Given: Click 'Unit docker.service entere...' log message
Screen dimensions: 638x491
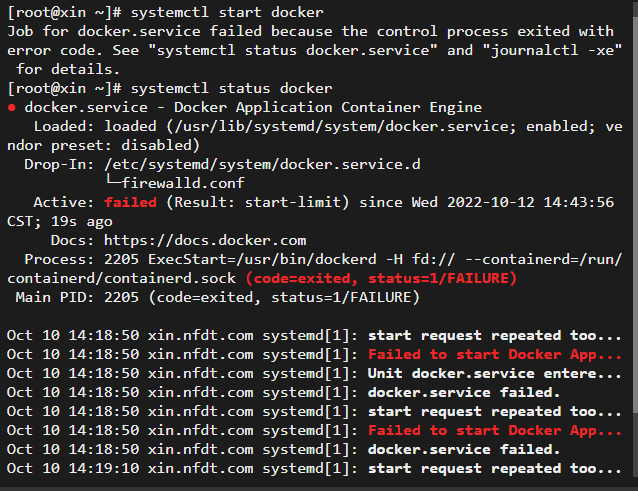Looking at the screenshot, I should click(495, 373).
